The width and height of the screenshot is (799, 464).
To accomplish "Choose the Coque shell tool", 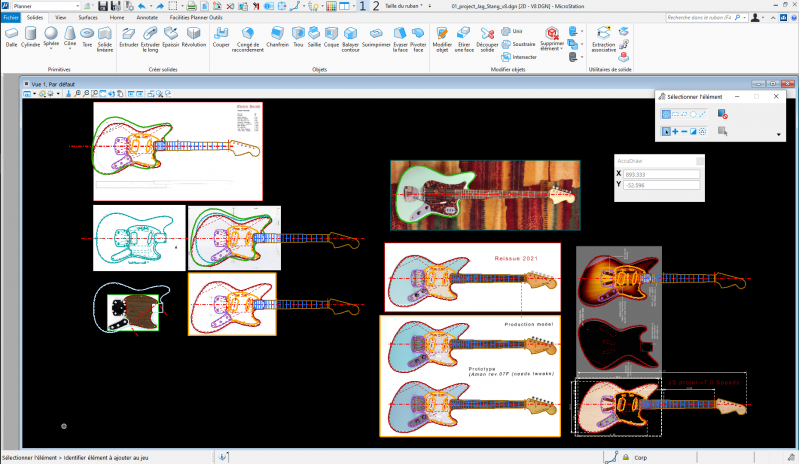I will tap(332, 37).
